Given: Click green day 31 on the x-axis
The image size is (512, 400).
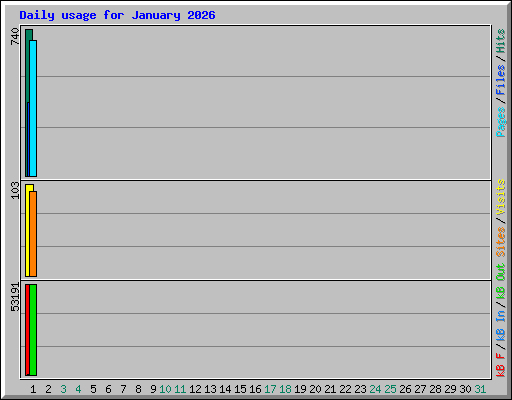Looking at the screenshot, I should point(480,389).
